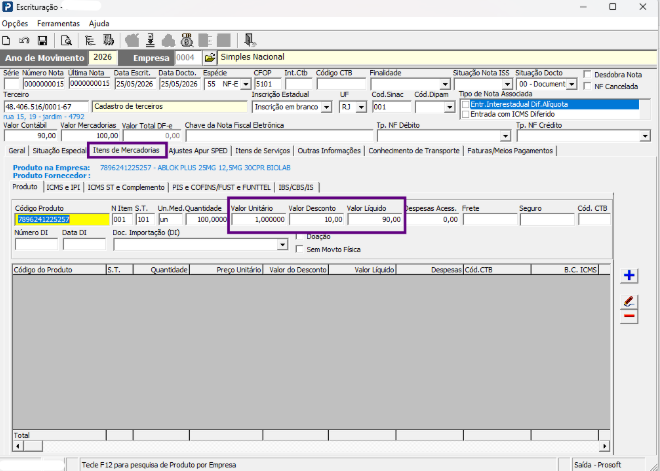Open the Empresa folder browse icon

[x=210, y=58]
